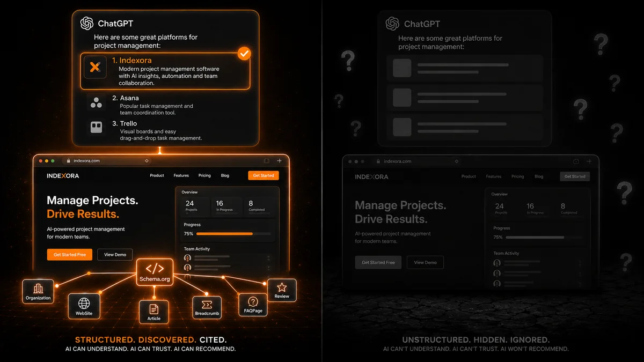Click the 8 Completed card in the bright Overview
Image resolution: width=644 pixels, height=362 pixels.
click(x=259, y=206)
